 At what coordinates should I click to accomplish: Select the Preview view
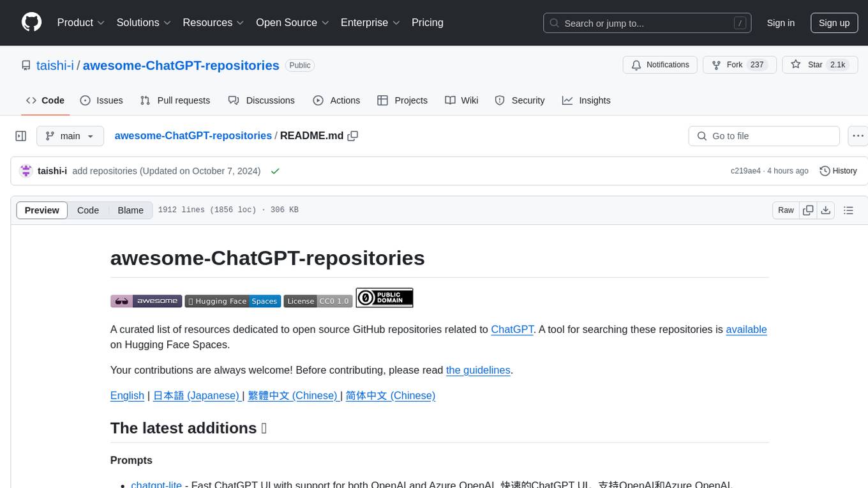tap(42, 210)
